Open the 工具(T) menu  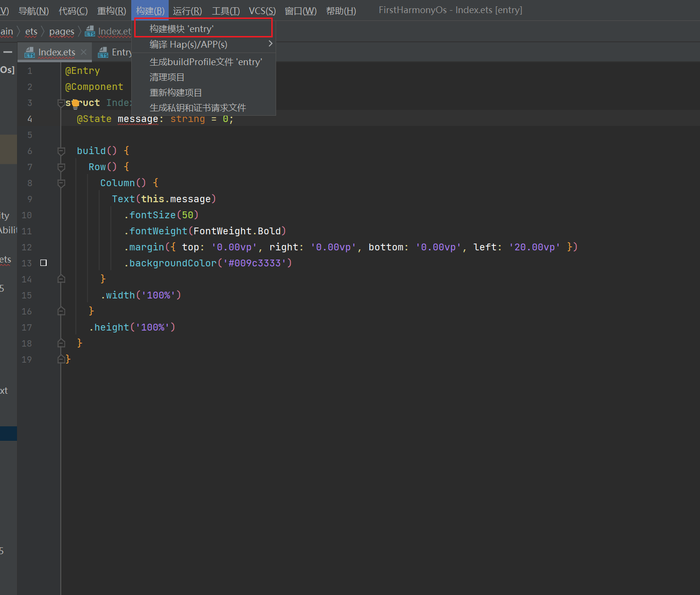click(226, 10)
